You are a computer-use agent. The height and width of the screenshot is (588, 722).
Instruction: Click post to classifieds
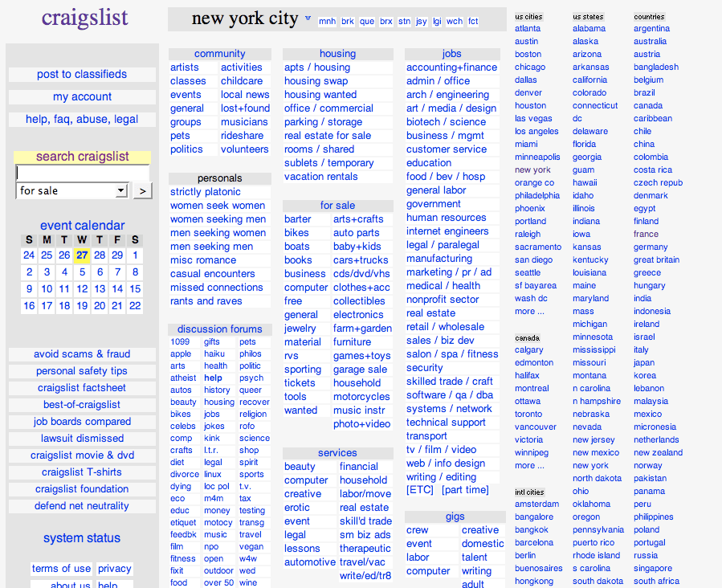coord(81,74)
